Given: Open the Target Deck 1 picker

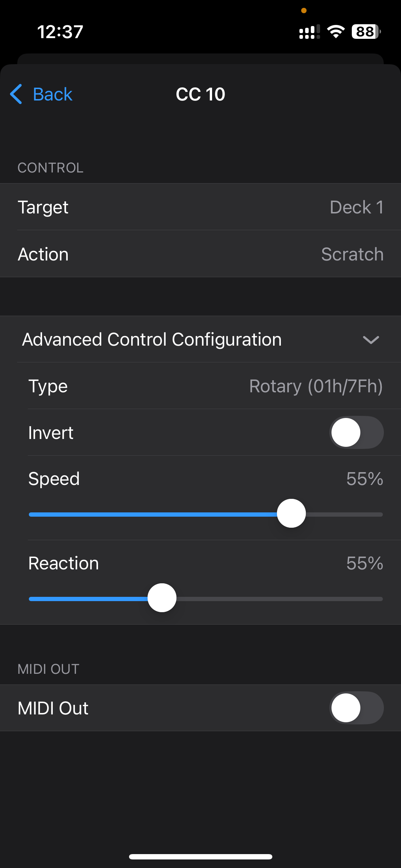Looking at the screenshot, I should [356, 207].
